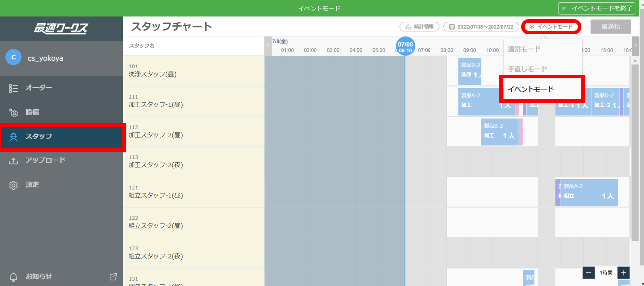
Task: Click the 7/8(金) date label
Action: click(280, 41)
